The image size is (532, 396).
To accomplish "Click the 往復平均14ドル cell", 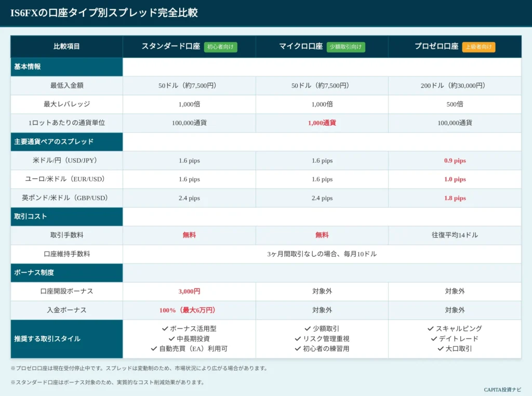I will 455,235.
